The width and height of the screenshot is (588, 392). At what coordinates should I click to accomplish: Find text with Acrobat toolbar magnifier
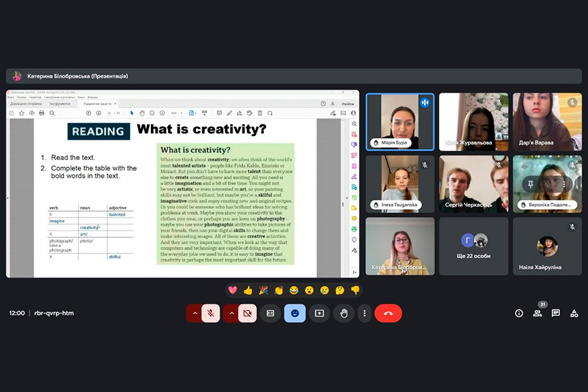point(52,113)
